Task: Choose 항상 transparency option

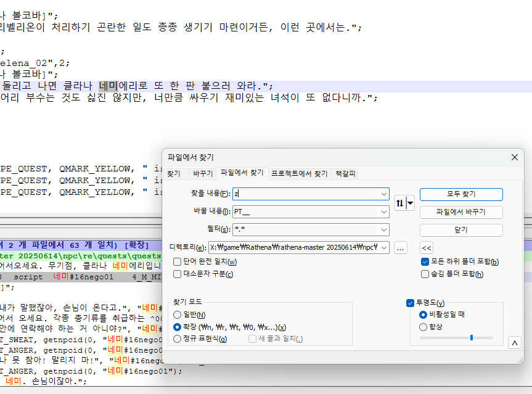Action: 423,327
